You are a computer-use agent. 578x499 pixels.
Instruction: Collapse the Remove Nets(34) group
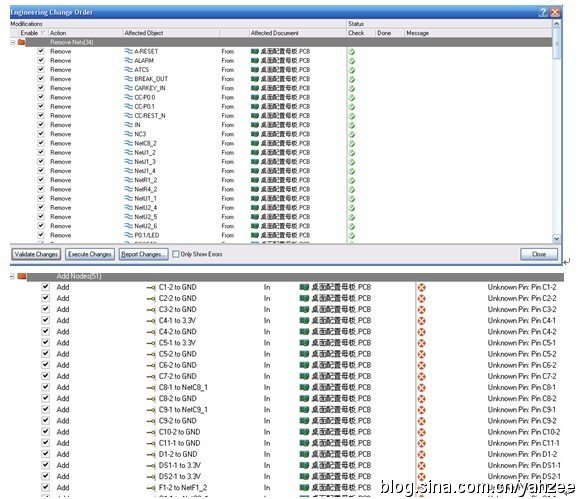click(x=13, y=42)
